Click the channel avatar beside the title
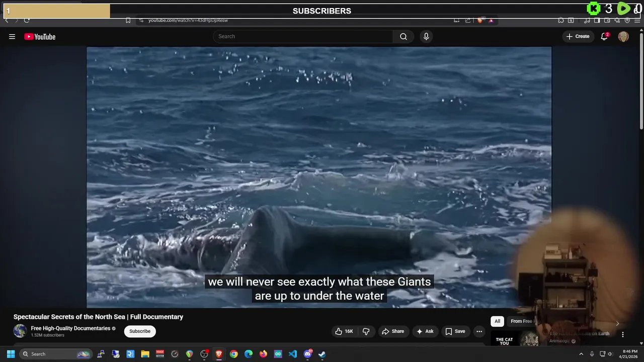The width and height of the screenshot is (644, 362). click(20, 331)
